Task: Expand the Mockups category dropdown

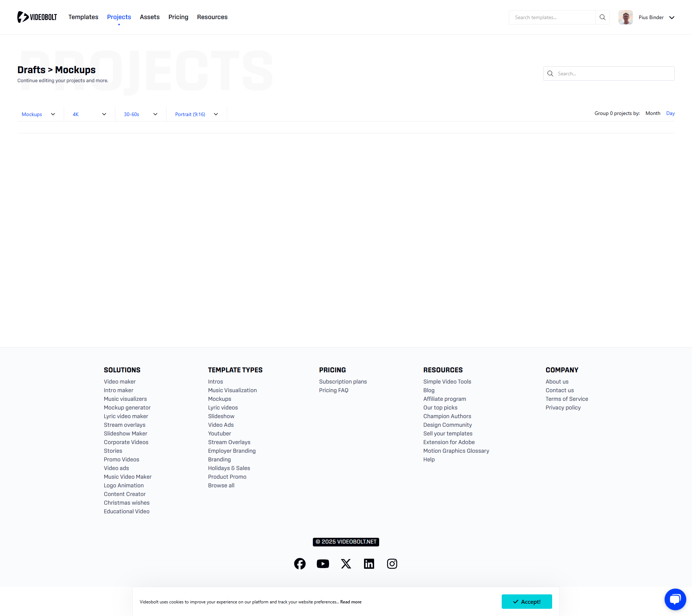Action: [39, 114]
